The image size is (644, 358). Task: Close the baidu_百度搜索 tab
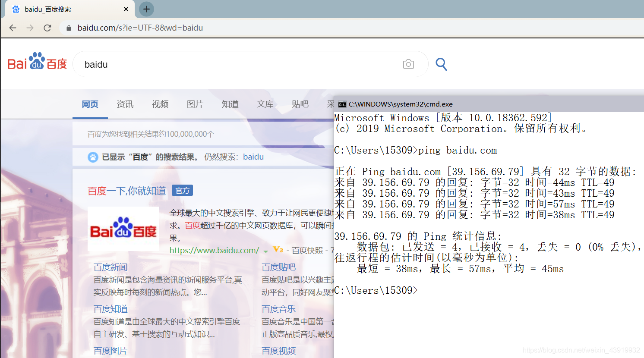coord(126,9)
